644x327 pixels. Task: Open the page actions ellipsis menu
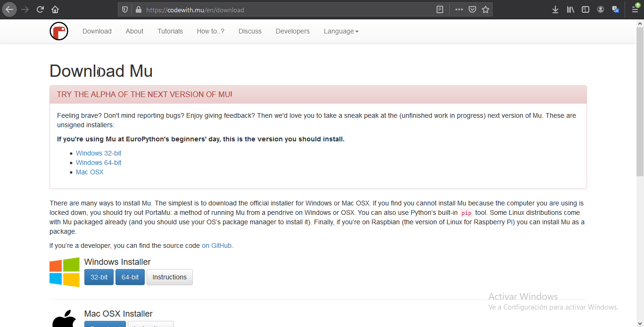click(x=459, y=9)
